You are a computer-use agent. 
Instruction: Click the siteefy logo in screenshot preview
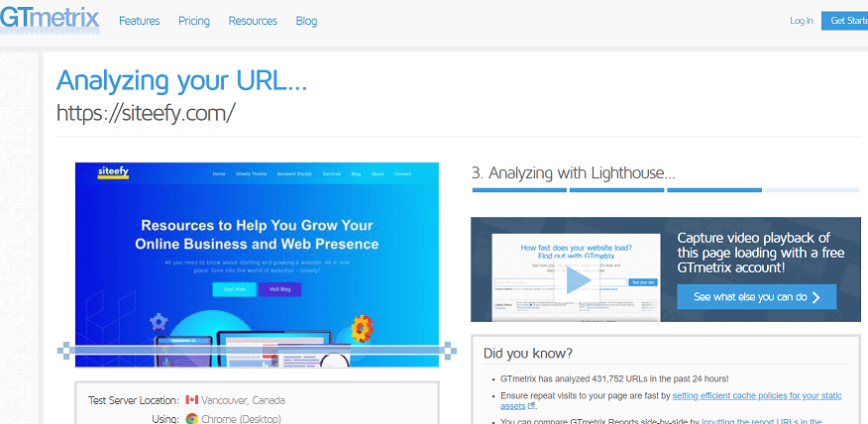(x=114, y=173)
